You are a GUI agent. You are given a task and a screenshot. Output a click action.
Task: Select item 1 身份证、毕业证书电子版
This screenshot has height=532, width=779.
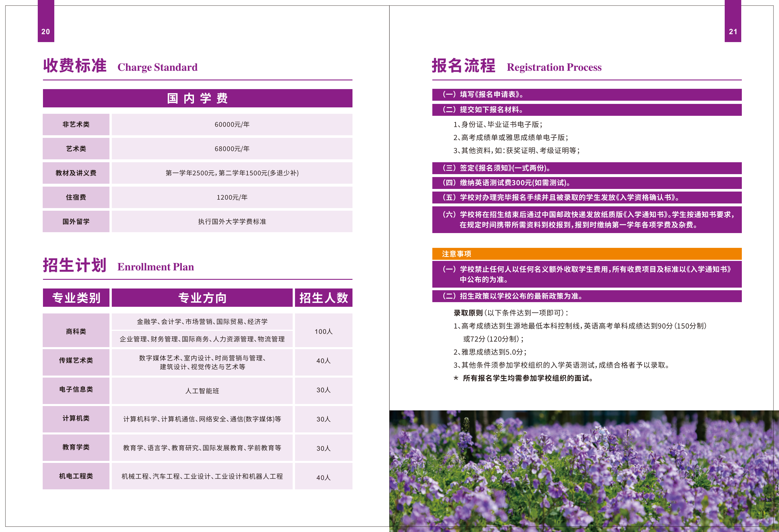tap(498, 125)
